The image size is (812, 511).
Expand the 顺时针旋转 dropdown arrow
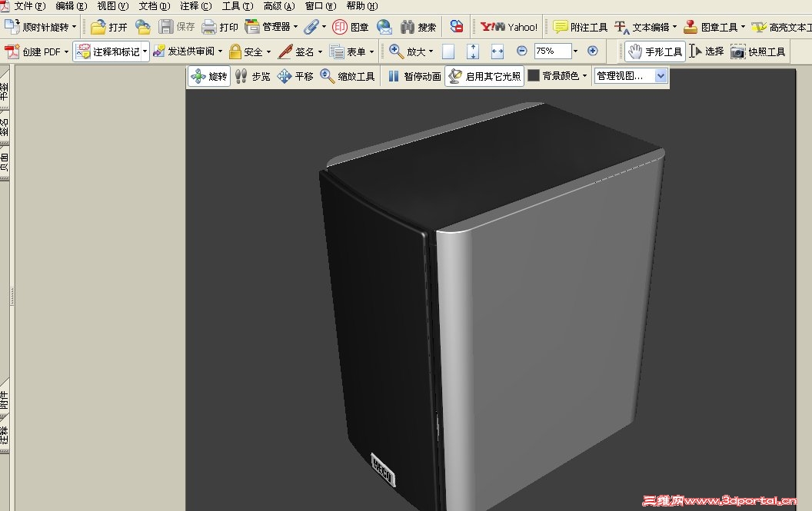75,26
